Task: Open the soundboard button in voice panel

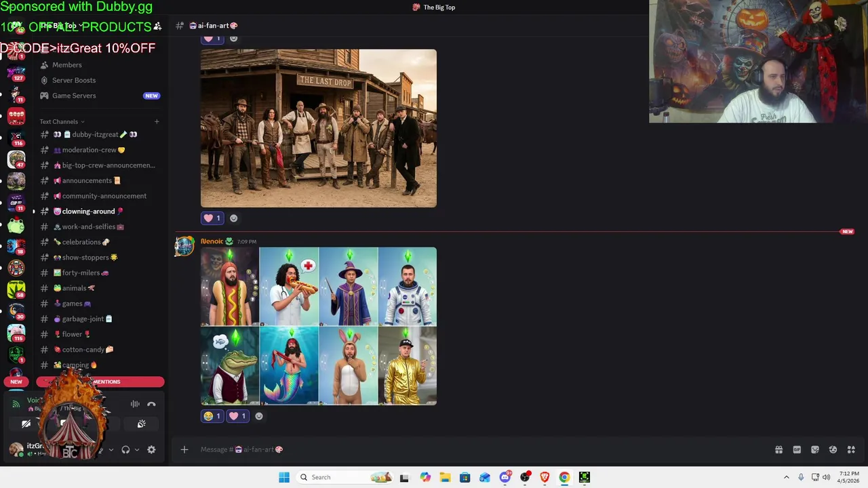Action: pyautogui.click(x=141, y=424)
